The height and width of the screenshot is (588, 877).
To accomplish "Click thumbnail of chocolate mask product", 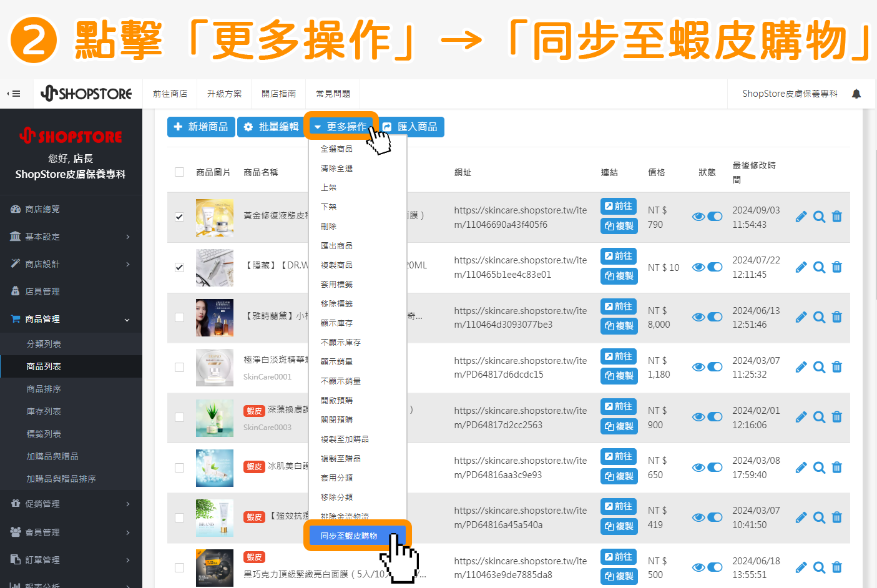I will coord(215,568).
